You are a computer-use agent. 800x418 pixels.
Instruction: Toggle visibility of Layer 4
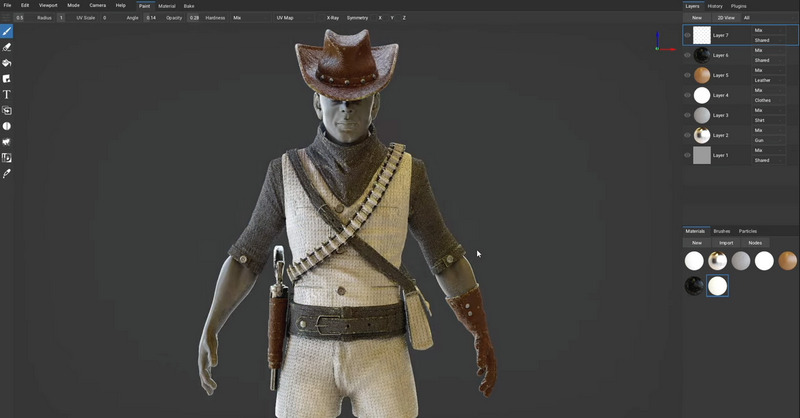click(687, 95)
